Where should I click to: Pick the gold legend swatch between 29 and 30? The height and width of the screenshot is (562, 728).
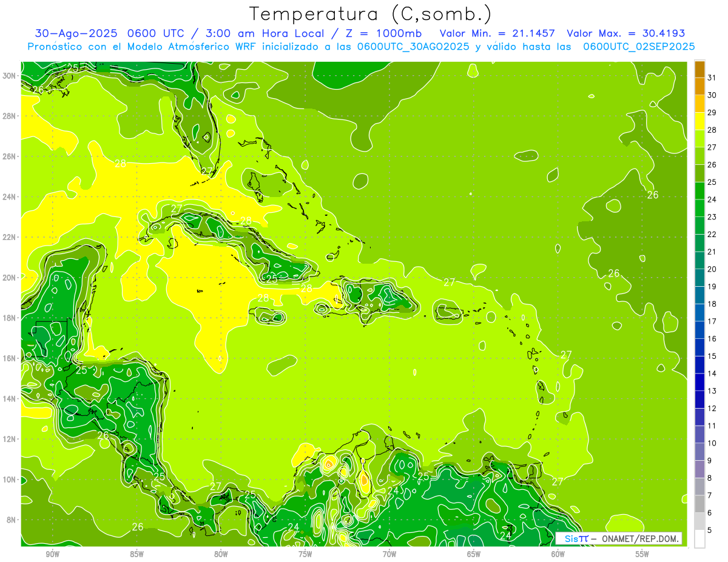(x=699, y=104)
